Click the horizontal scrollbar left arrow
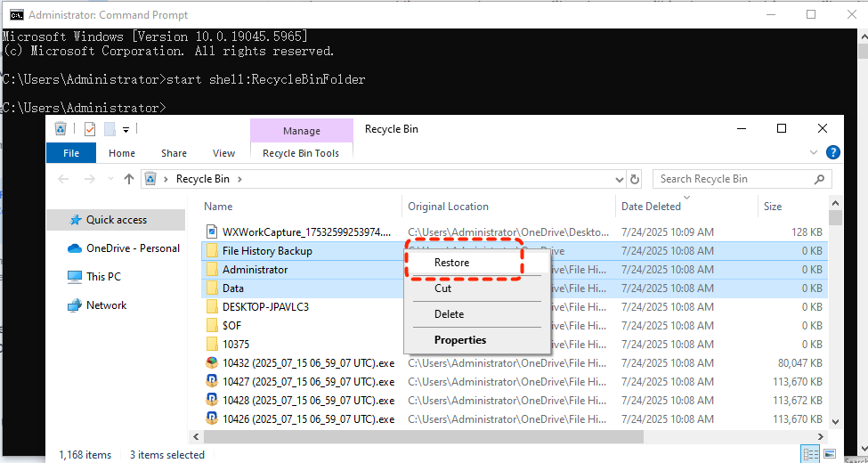Screen dimensions: 868x463 click(194, 437)
